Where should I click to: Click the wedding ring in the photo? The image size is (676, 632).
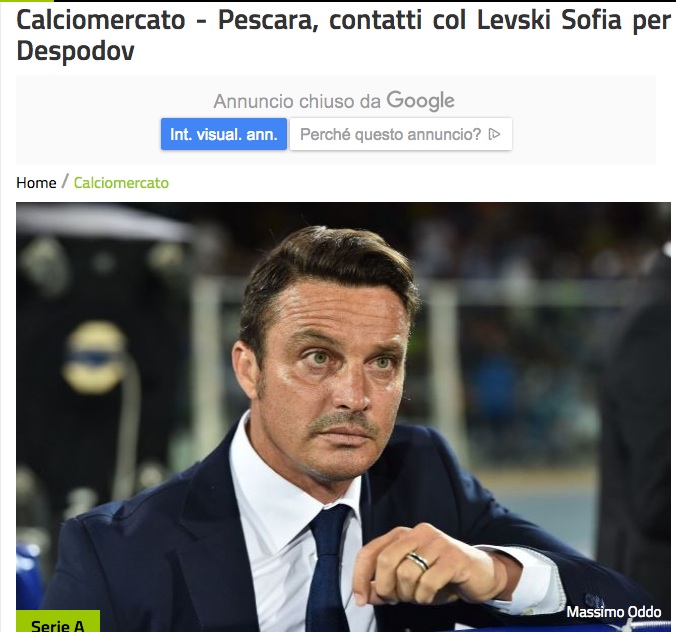pos(418,560)
